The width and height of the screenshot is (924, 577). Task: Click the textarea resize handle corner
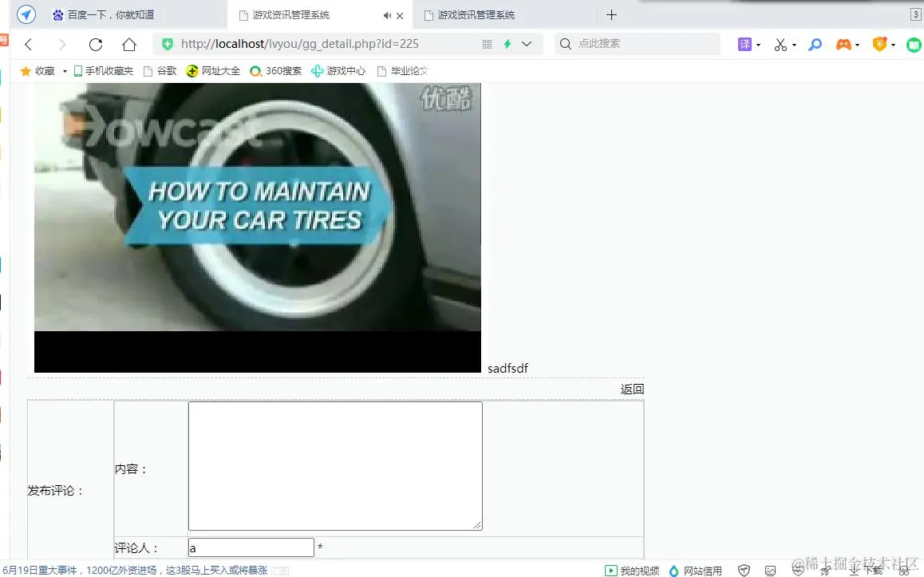(x=477, y=525)
